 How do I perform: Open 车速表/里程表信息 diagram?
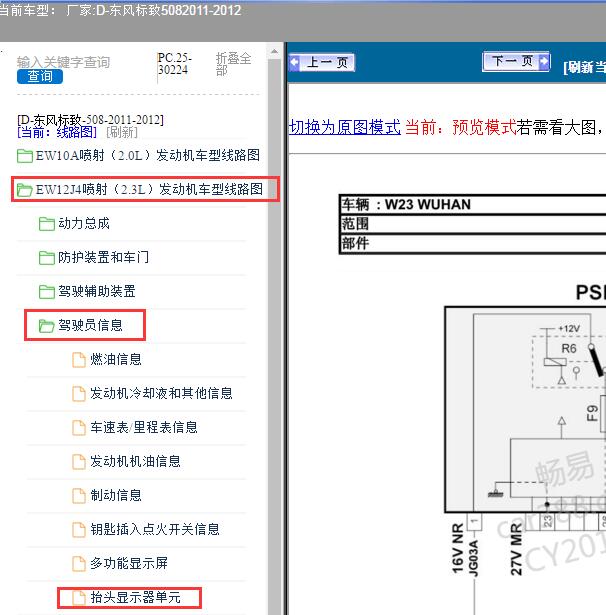coord(135,428)
